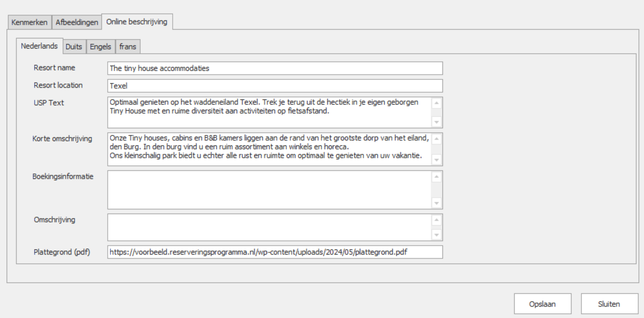Focus the Resort location field containing Texel
The width and height of the screenshot is (644, 318).
click(275, 86)
